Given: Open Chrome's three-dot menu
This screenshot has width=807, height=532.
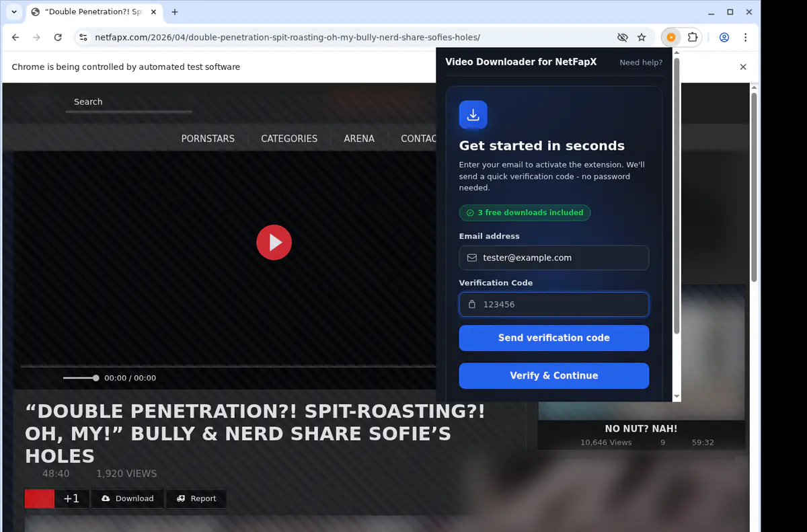Looking at the screenshot, I should pyautogui.click(x=746, y=38).
